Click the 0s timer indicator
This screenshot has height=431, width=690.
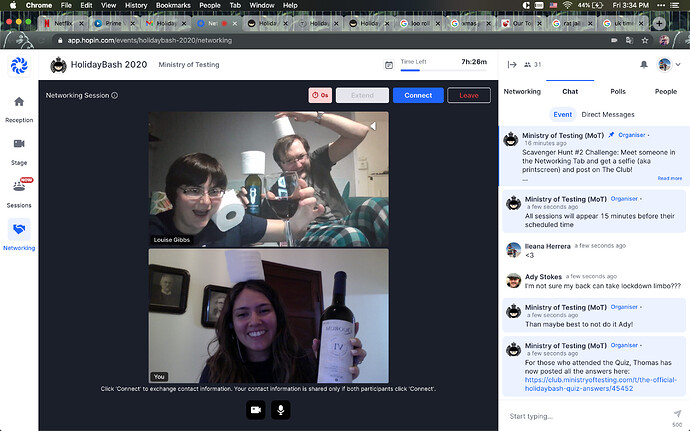(320, 96)
